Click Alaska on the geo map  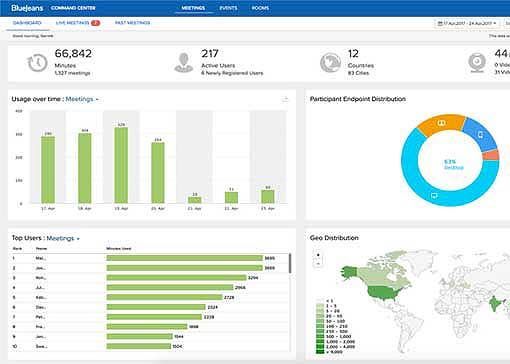point(349,273)
